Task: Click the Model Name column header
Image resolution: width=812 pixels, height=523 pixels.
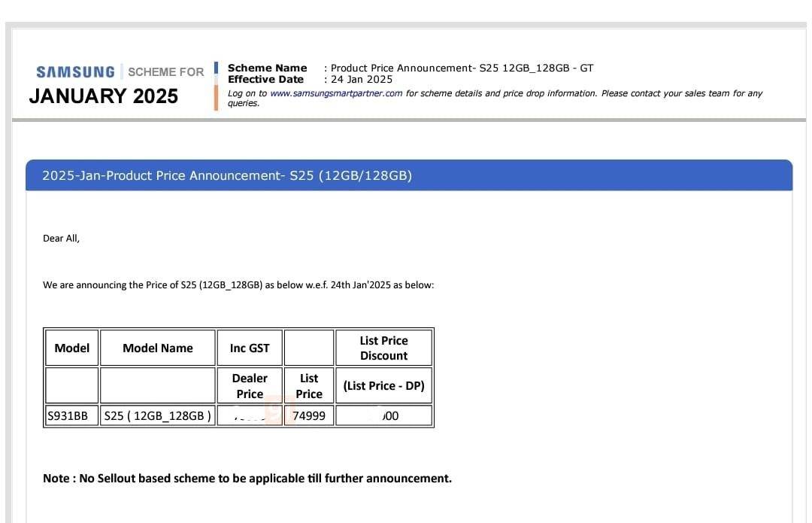Action: [158, 348]
